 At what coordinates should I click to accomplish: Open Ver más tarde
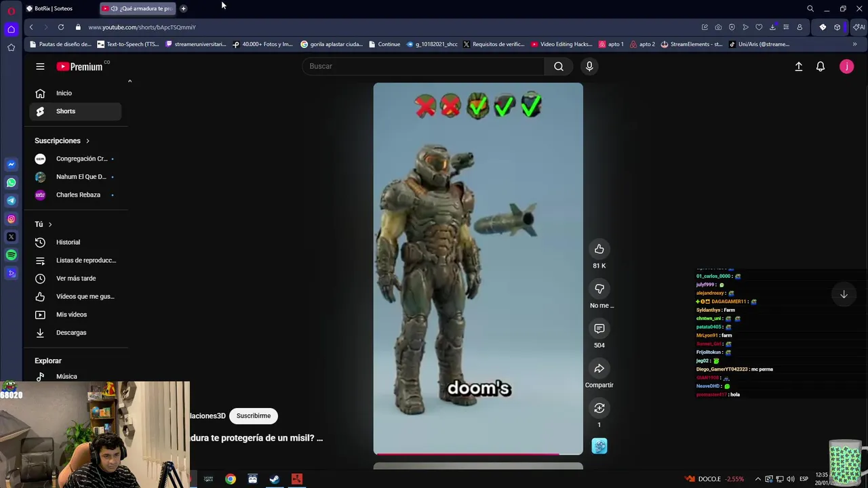tap(75, 279)
